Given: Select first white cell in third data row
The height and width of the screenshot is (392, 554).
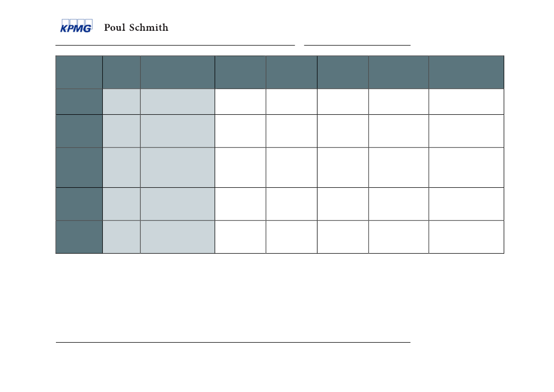Looking at the screenshot, I should tap(240, 167).
